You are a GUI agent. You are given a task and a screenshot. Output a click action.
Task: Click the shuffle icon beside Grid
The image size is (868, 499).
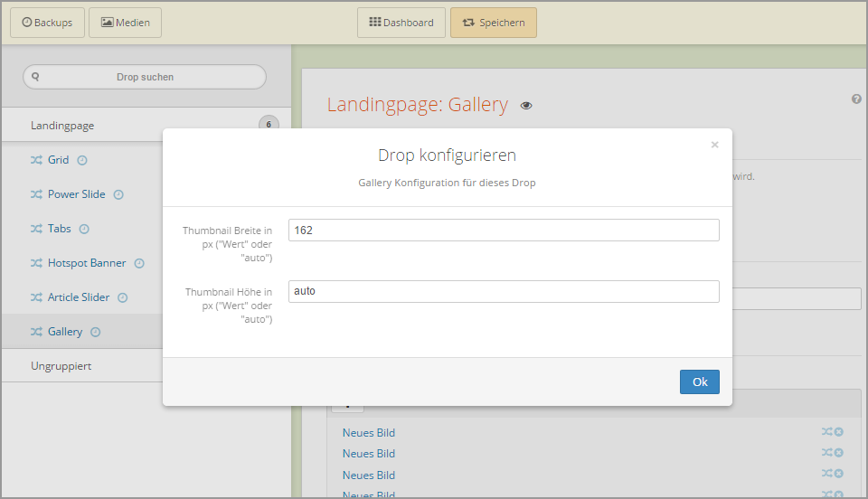click(36, 160)
